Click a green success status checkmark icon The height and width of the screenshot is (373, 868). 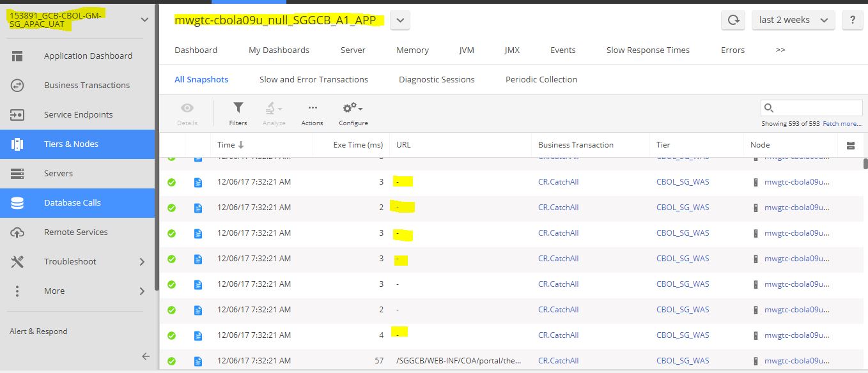(171, 182)
